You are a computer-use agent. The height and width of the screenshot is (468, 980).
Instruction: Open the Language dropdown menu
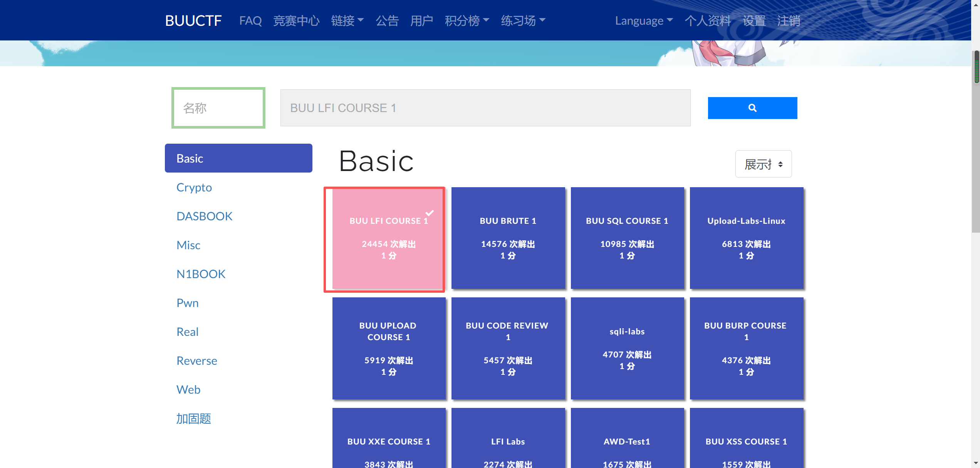tap(643, 20)
